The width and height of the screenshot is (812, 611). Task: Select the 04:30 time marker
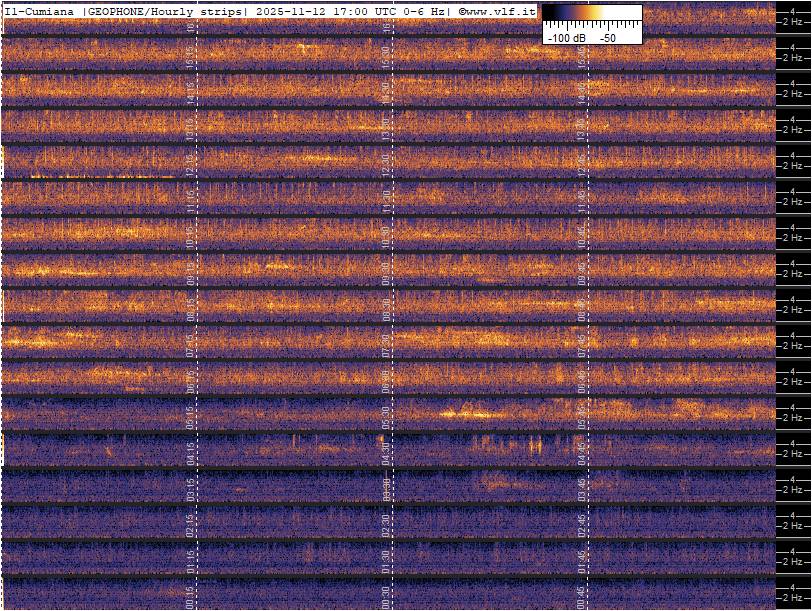pyautogui.click(x=387, y=450)
